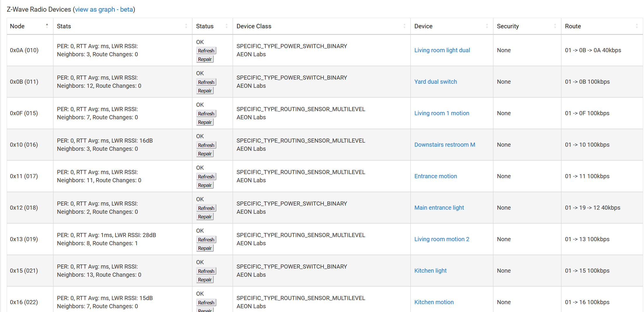This screenshot has height=312, width=644.
Task: Open Yard dual switch device
Action: click(x=436, y=82)
